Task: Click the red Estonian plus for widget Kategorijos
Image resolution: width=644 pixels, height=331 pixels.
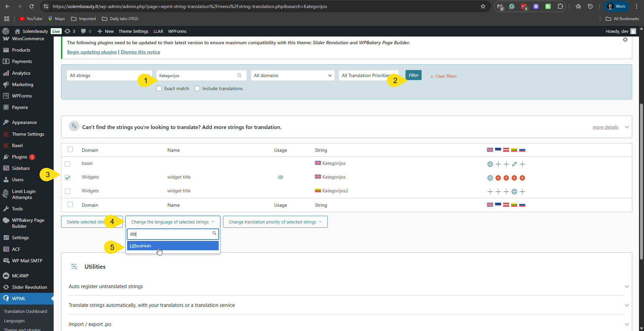Action: click(498, 178)
